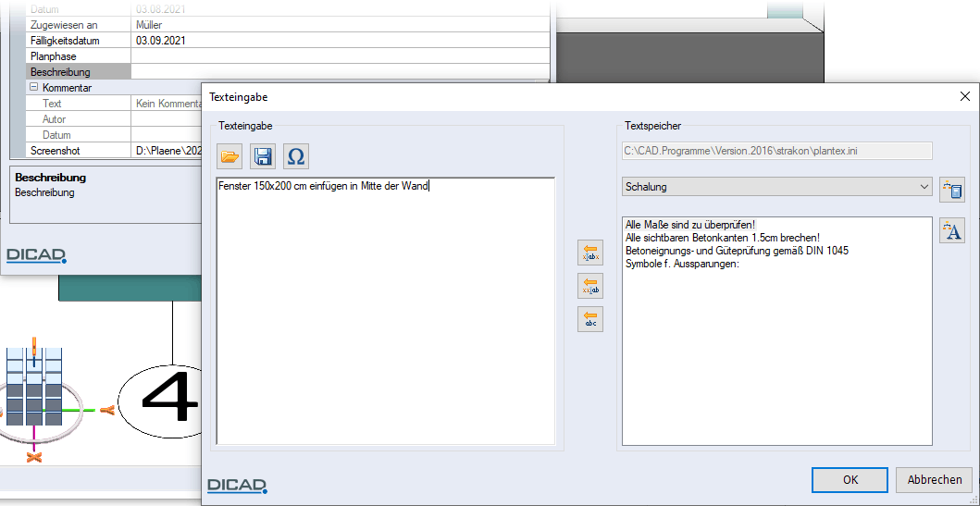Save the text using the floppy disk icon
Image resolution: width=980 pixels, height=506 pixels.
coord(263,156)
